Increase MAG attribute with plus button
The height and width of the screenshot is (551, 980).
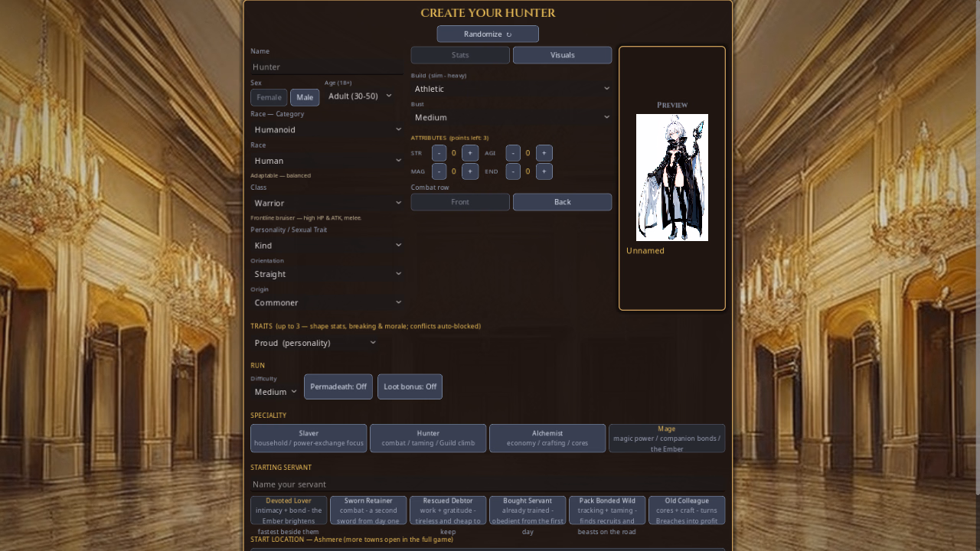point(470,171)
